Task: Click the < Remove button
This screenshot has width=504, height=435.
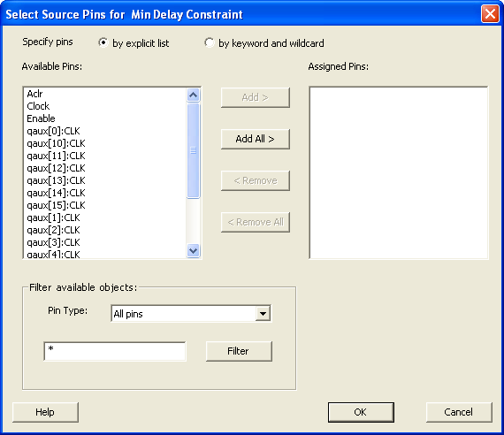Action: [x=256, y=180]
